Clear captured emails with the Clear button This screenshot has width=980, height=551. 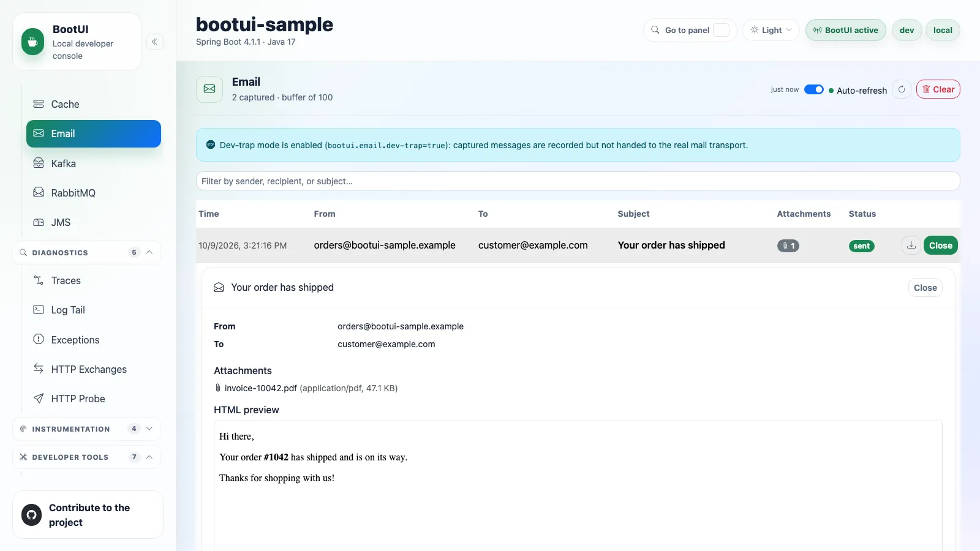tap(938, 89)
